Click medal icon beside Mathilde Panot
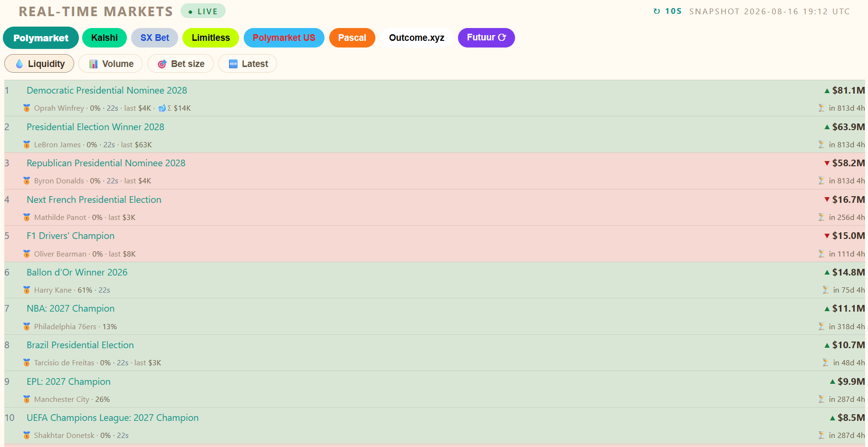Viewport: 868px width, 447px height. [27, 217]
